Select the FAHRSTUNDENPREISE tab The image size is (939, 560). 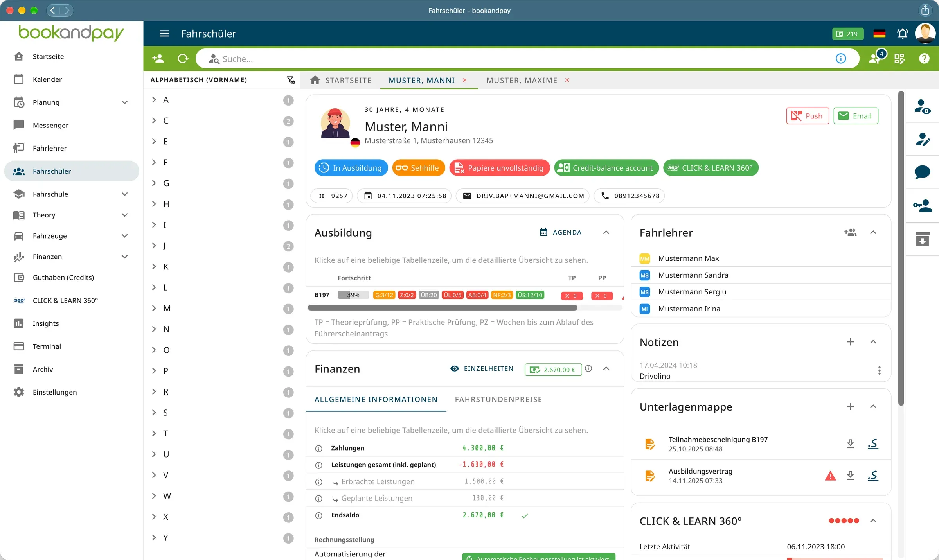(x=498, y=399)
